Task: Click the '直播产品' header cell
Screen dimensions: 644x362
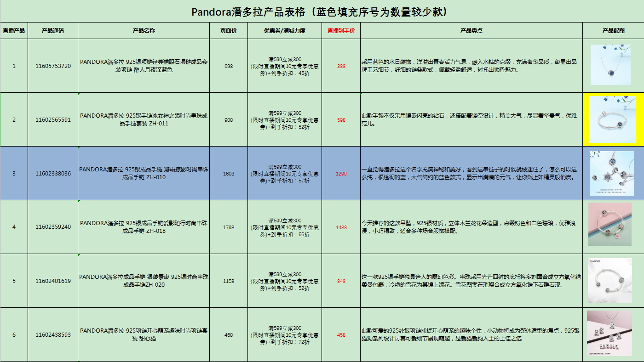Action: pyautogui.click(x=14, y=31)
